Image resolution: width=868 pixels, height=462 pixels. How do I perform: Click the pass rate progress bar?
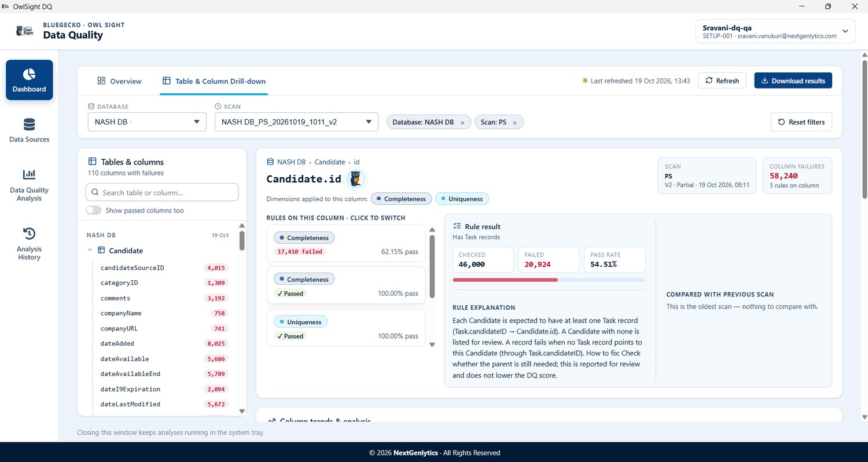point(549,280)
